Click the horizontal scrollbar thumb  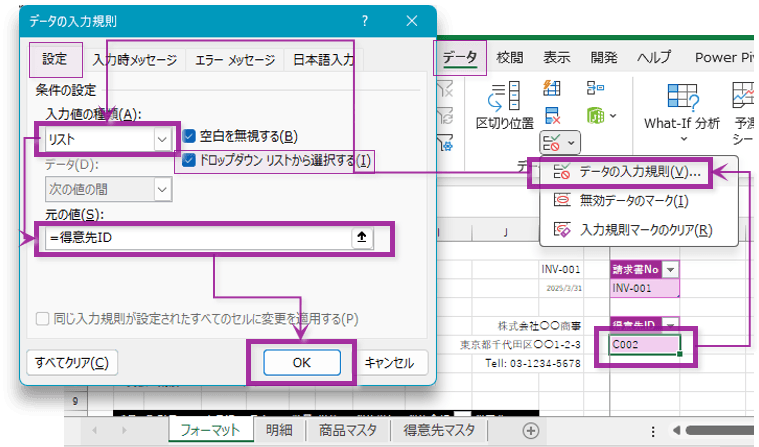point(721,430)
